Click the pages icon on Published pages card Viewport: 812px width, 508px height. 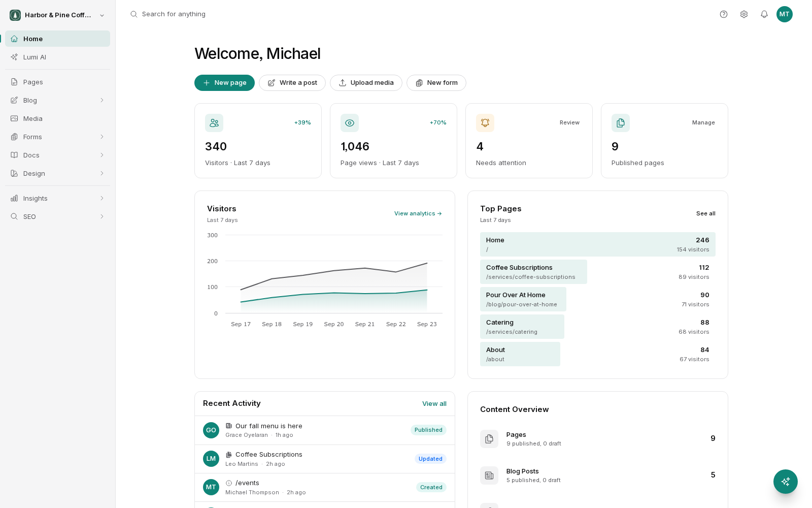pyautogui.click(x=621, y=123)
